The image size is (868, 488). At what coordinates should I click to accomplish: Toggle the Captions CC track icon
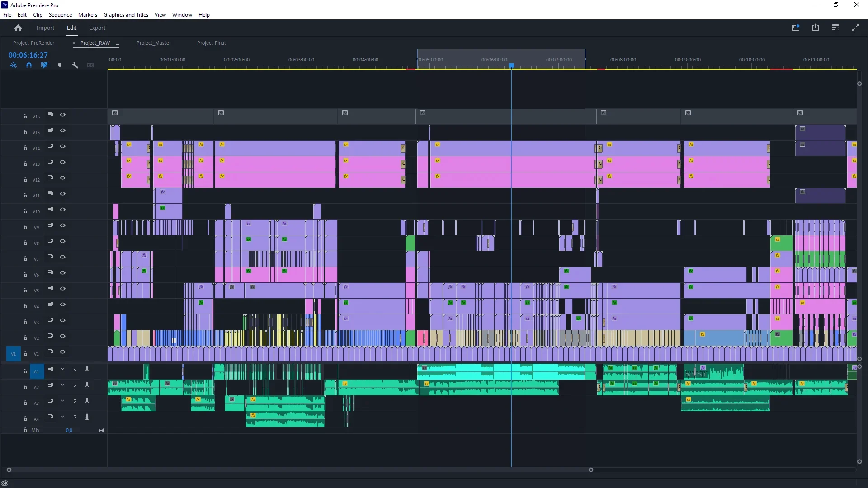pos(90,65)
